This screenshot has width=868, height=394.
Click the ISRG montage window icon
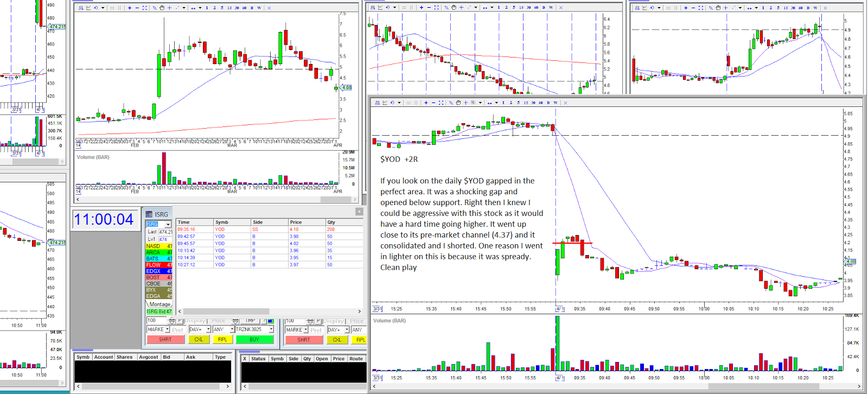(x=149, y=214)
